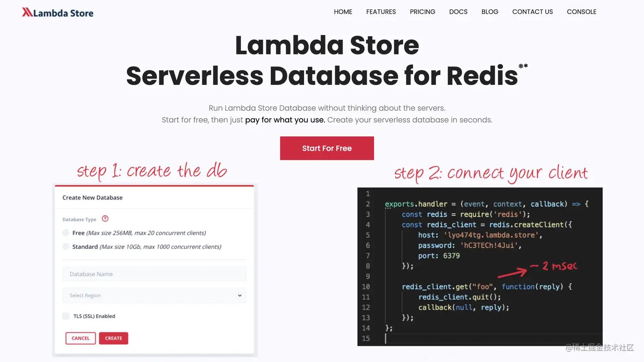The width and height of the screenshot is (644, 362).
Task: Go to the HOME page
Action: click(x=343, y=12)
